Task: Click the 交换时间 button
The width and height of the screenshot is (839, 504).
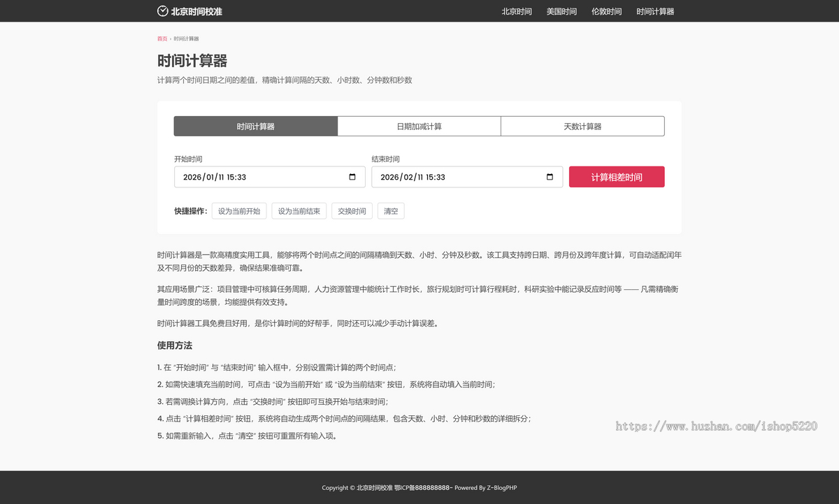Action: 352,211
